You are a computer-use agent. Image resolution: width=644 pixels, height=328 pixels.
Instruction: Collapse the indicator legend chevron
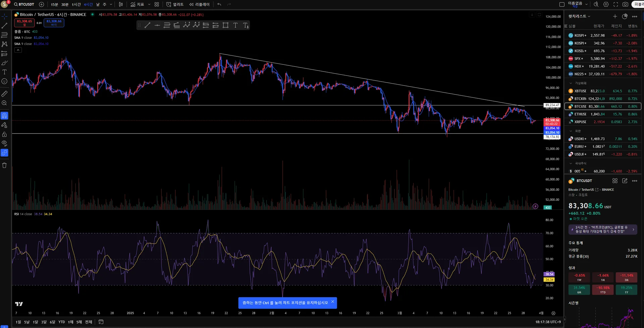tap(18, 50)
